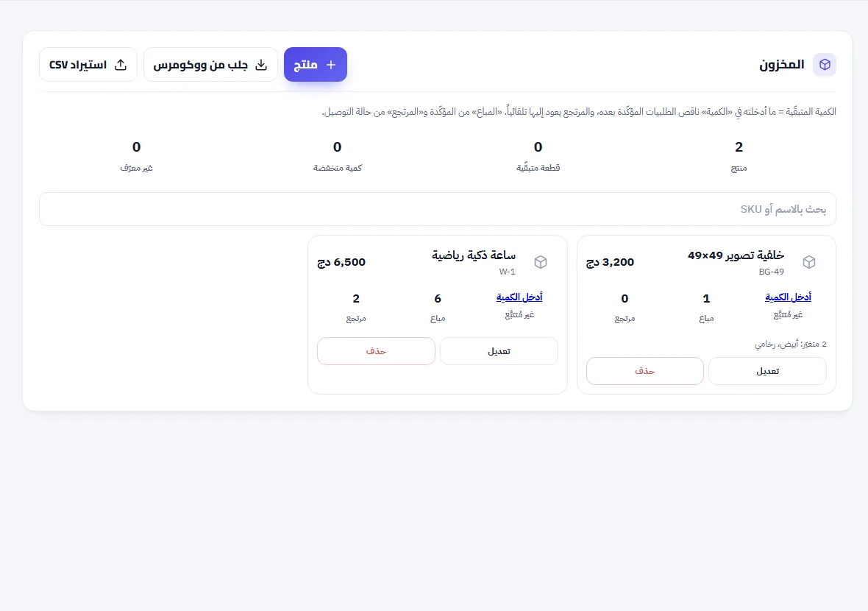
Task: Click the box icon on ساعة ذكية رياضية card
Action: pos(540,262)
